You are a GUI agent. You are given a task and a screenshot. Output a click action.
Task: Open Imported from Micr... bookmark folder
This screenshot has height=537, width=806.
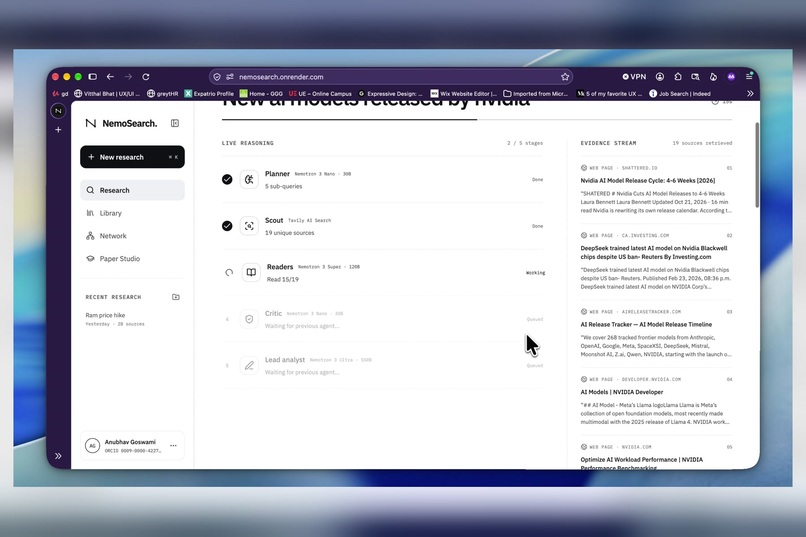point(535,94)
